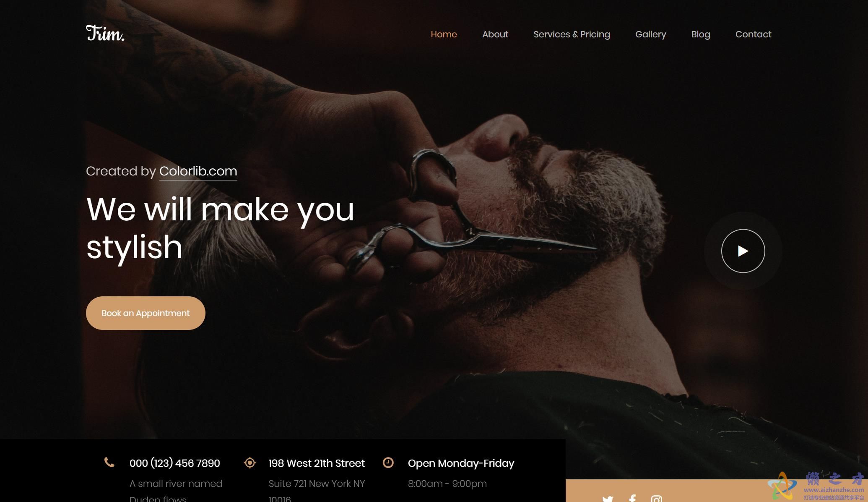Go to the About page
The image size is (868, 502).
pos(495,34)
